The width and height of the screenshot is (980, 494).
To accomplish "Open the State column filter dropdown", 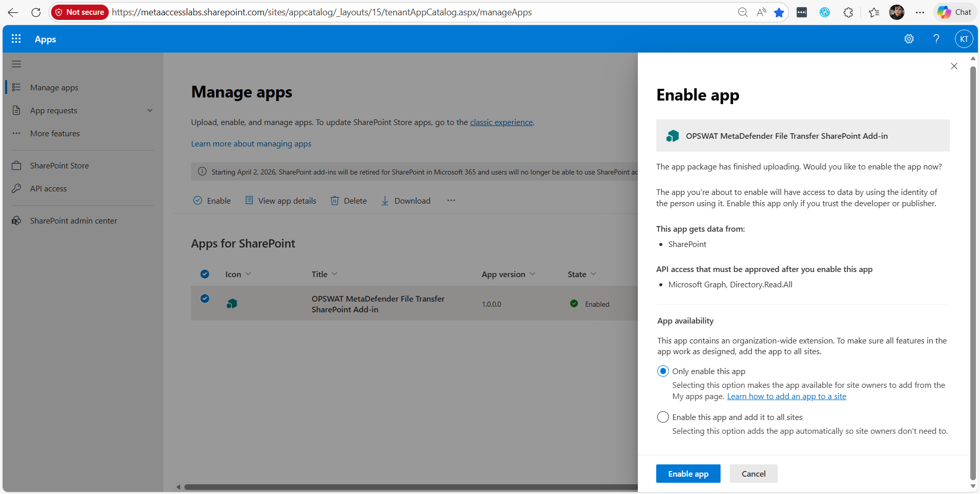I will (x=594, y=274).
